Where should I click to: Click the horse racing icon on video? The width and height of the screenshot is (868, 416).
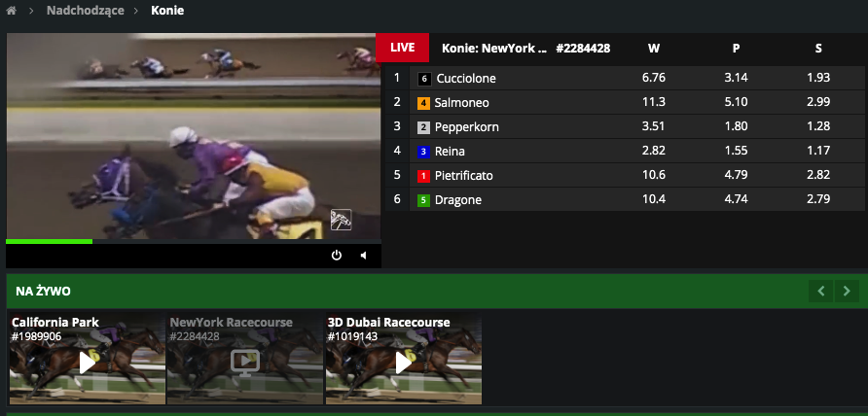pyautogui.click(x=341, y=220)
